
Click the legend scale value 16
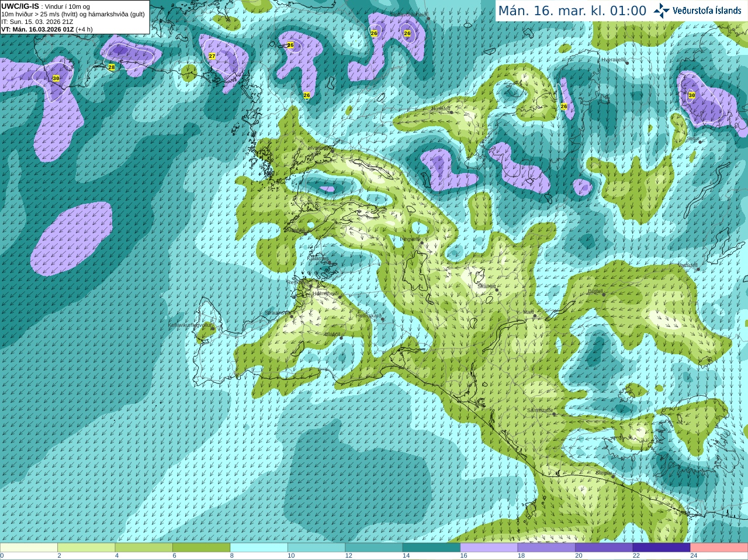tap(463, 556)
